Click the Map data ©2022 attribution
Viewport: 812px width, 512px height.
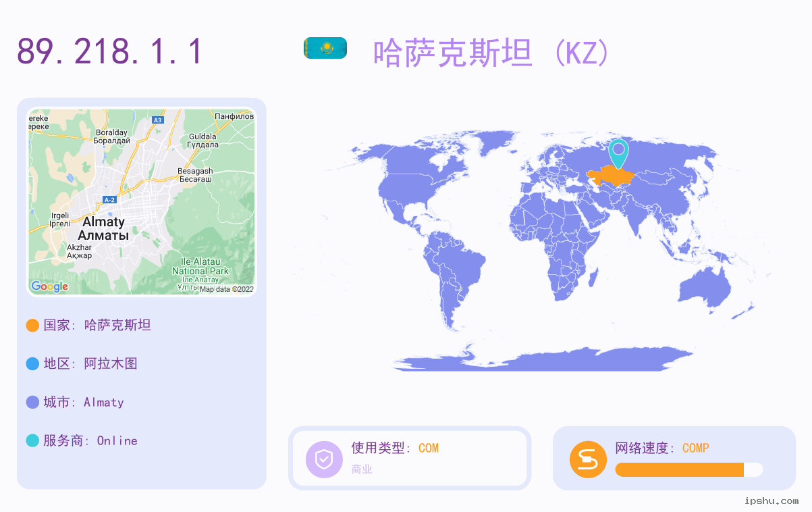226,289
